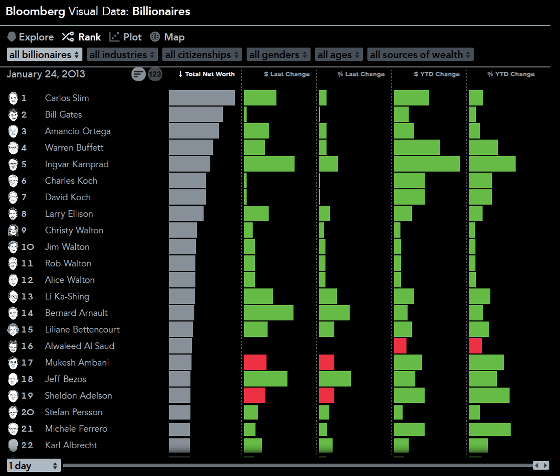Image resolution: width=560 pixels, height=476 pixels.
Task: Sort by $ Last Change column
Action: pyautogui.click(x=287, y=74)
